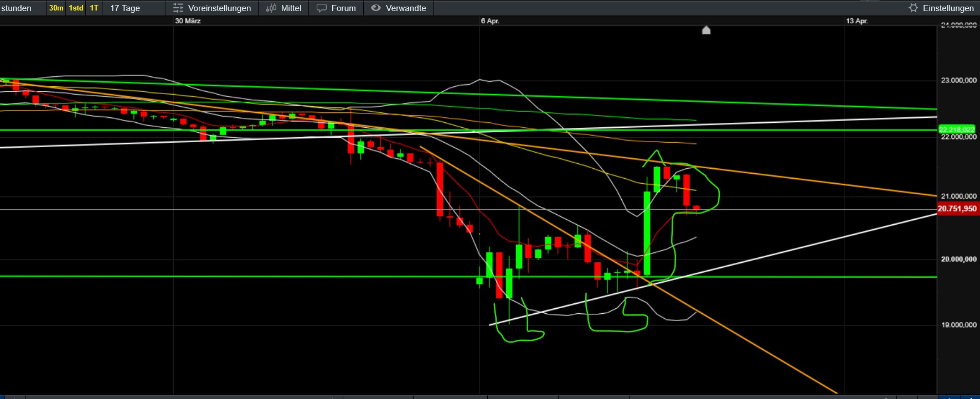
Task: Click the 13 Apr. date label
Action: click(x=857, y=21)
